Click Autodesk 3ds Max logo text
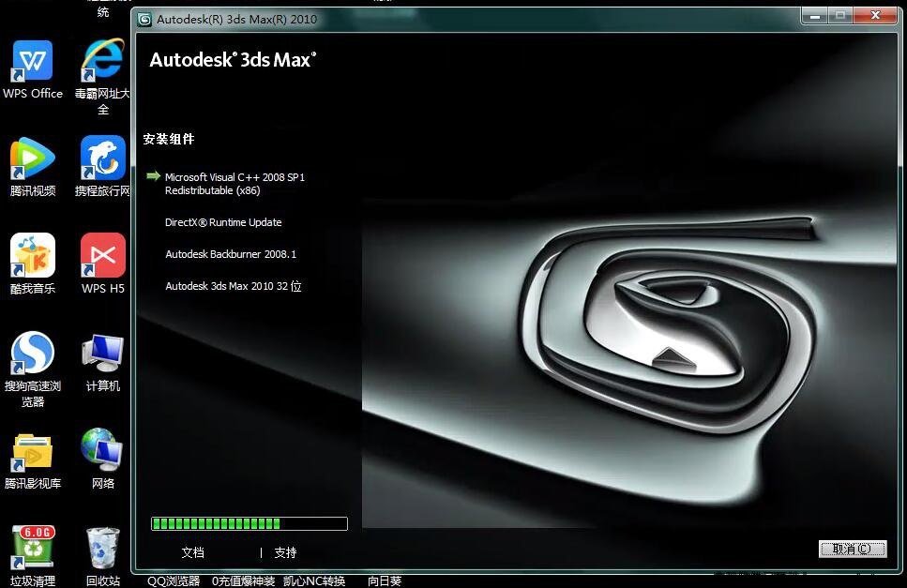The height and width of the screenshot is (588, 907). (234, 60)
